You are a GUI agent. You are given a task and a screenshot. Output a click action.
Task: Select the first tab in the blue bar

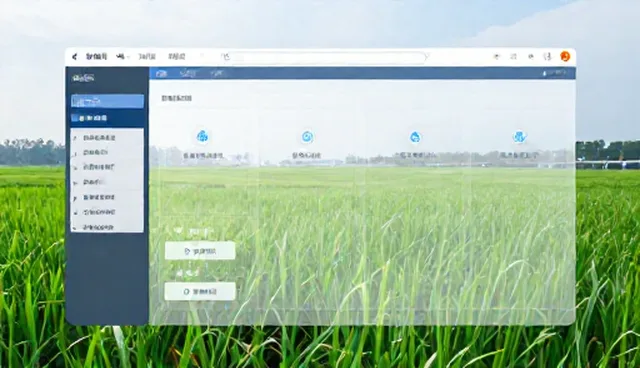point(162,73)
